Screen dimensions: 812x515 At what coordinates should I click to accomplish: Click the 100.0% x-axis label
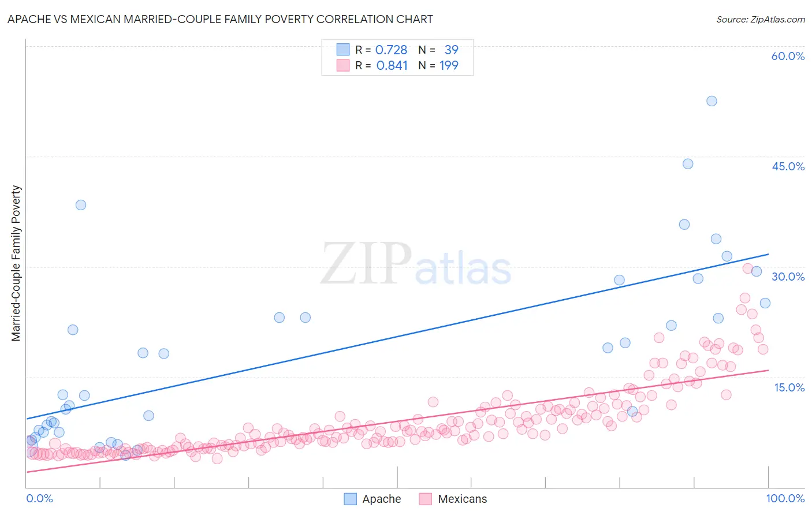pyautogui.click(x=785, y=498)
